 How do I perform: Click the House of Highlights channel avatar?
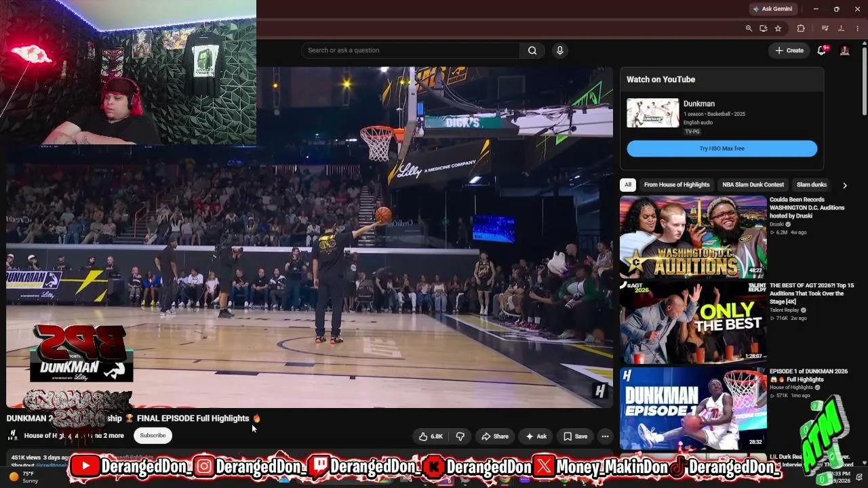(12, 436)
